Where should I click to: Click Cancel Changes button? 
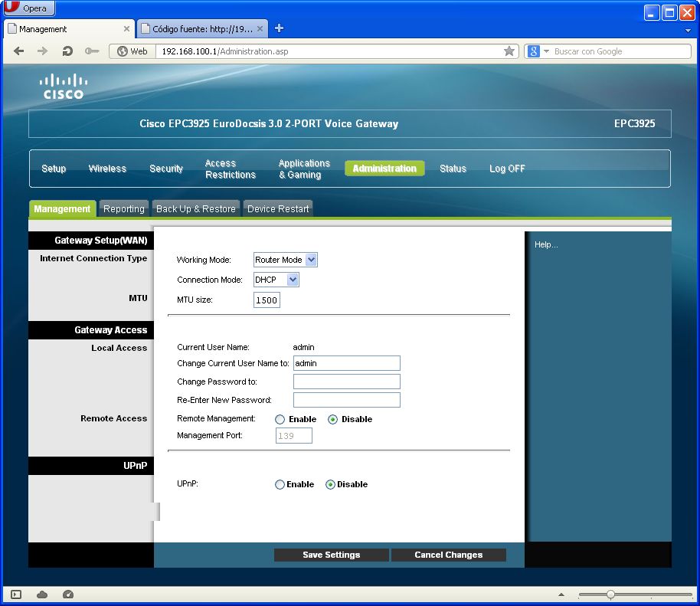click(448, 555)
